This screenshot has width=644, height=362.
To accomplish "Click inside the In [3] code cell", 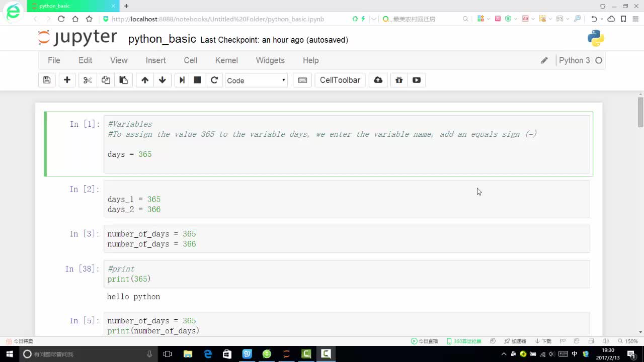I will [x=347, y=239].
